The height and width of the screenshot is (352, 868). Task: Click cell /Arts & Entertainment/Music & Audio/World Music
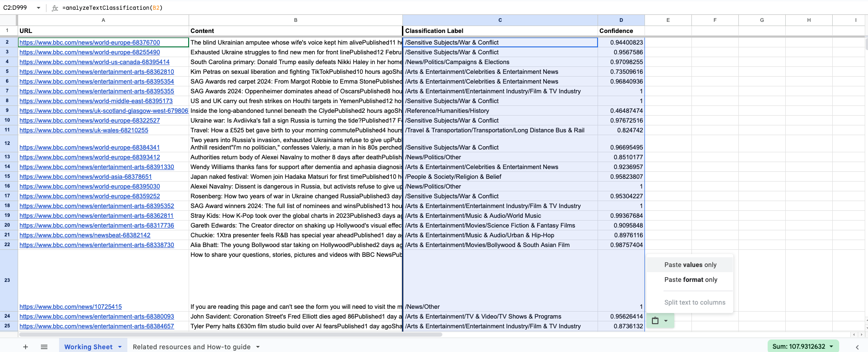pos(500,215)
